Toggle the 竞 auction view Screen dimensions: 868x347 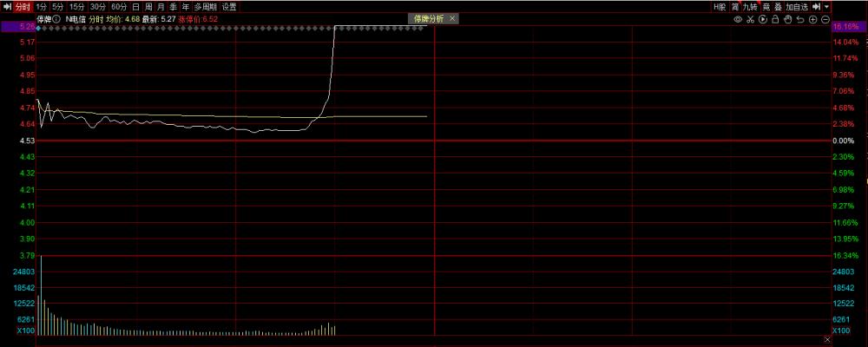766,7
